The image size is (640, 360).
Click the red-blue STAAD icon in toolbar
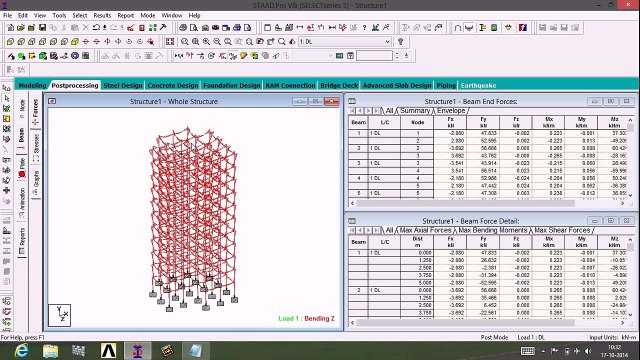pos(522,28)
